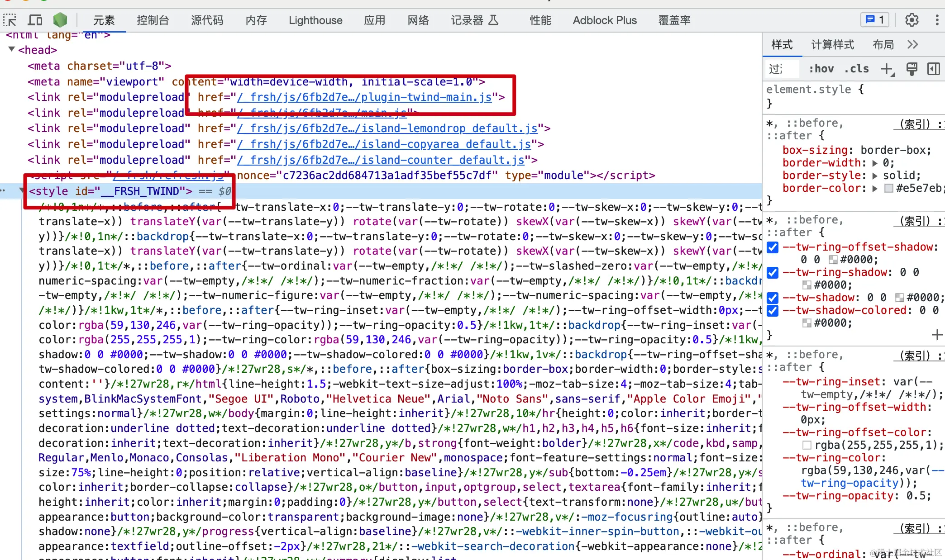Open the 计算样式 tab
Image resolution: width=945 pixels, height=560 pixels.
832,44
